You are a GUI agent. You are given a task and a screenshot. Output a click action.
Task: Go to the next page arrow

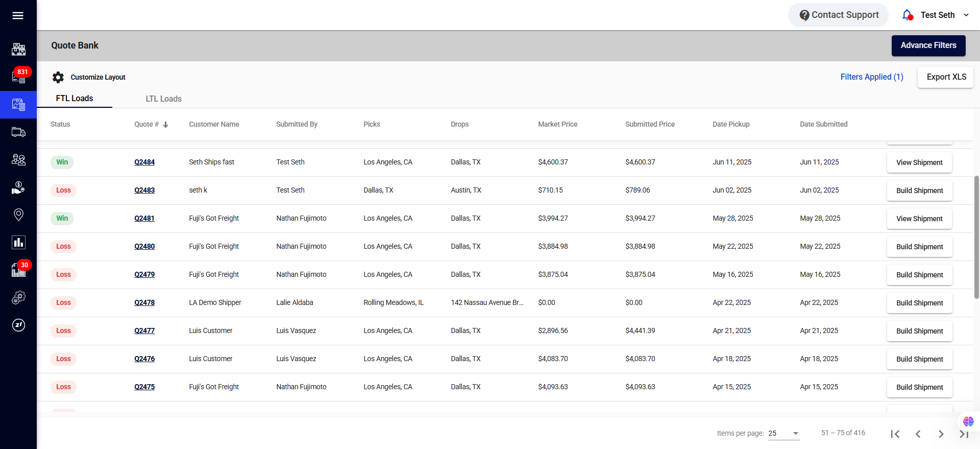tap(941, 434)
